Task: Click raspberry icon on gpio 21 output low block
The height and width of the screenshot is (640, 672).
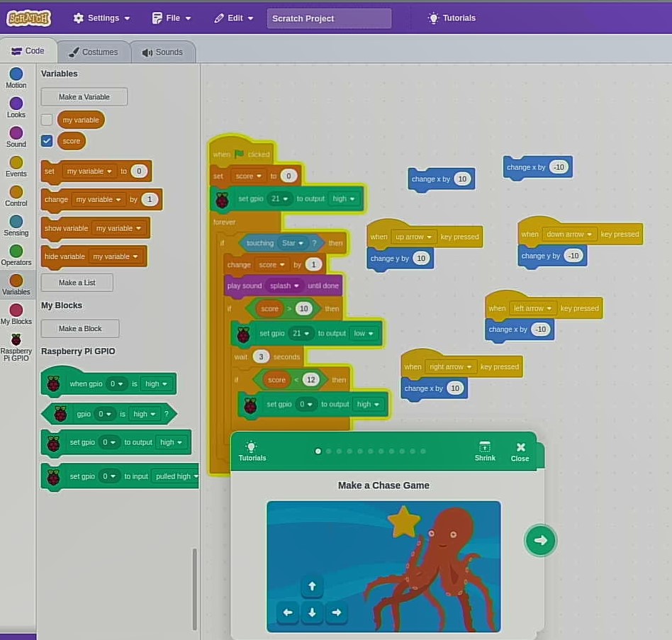Action: point(243,334)
